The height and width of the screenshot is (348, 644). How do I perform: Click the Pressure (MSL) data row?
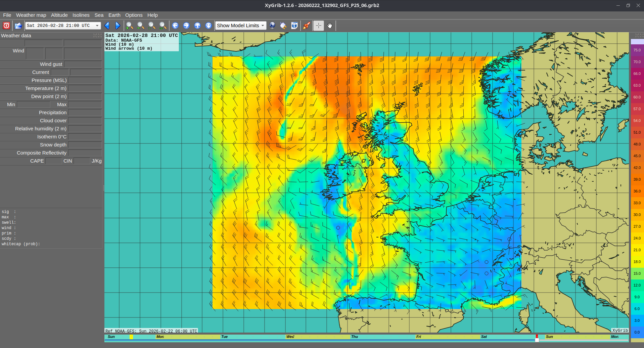49,80
